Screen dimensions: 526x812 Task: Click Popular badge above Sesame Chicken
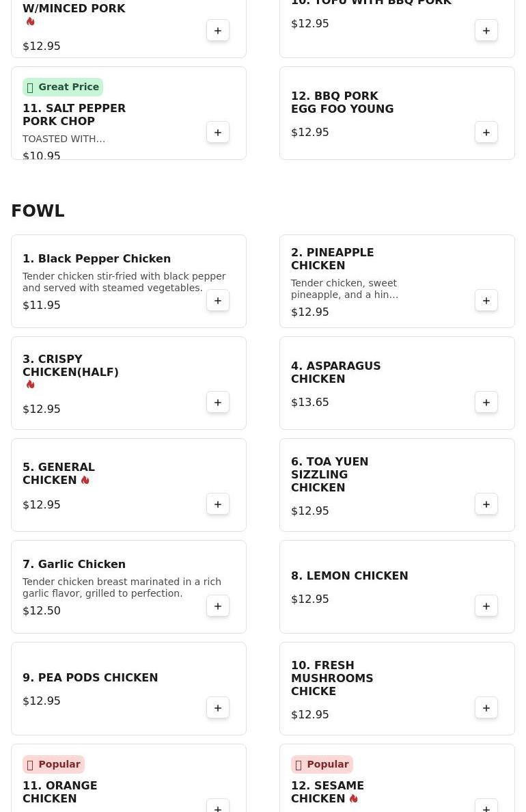pos(322,764)
